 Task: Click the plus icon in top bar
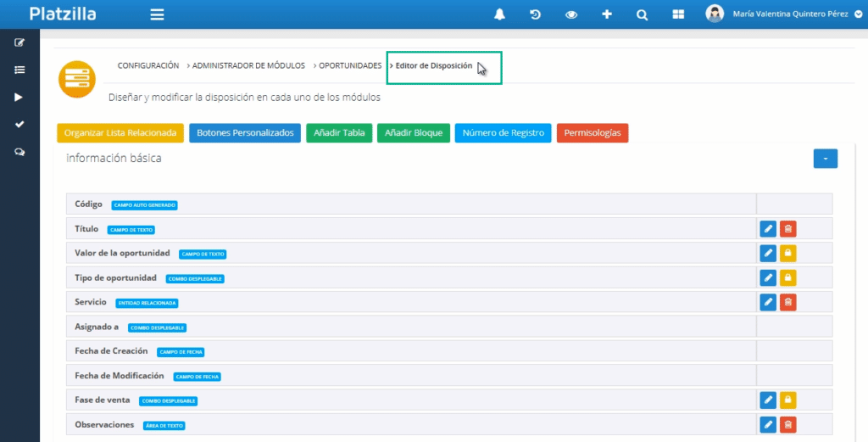tap(607, 14)
